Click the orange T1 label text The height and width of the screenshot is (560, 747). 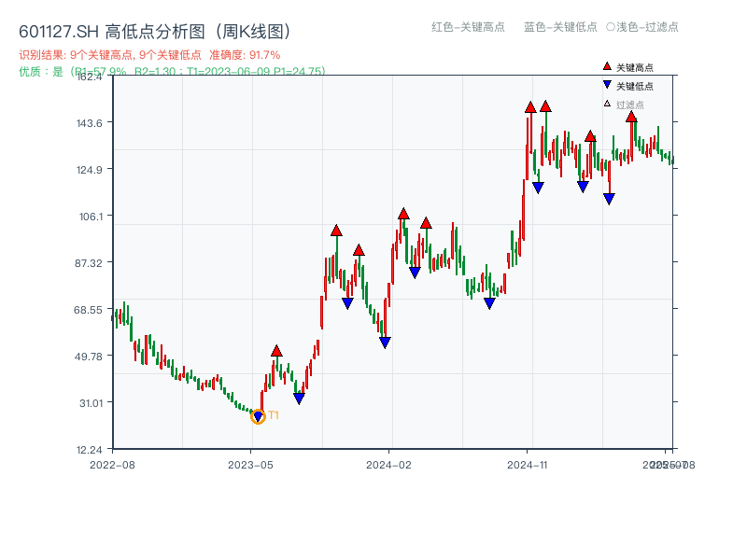pyautogui.click(x=274, y=415)
